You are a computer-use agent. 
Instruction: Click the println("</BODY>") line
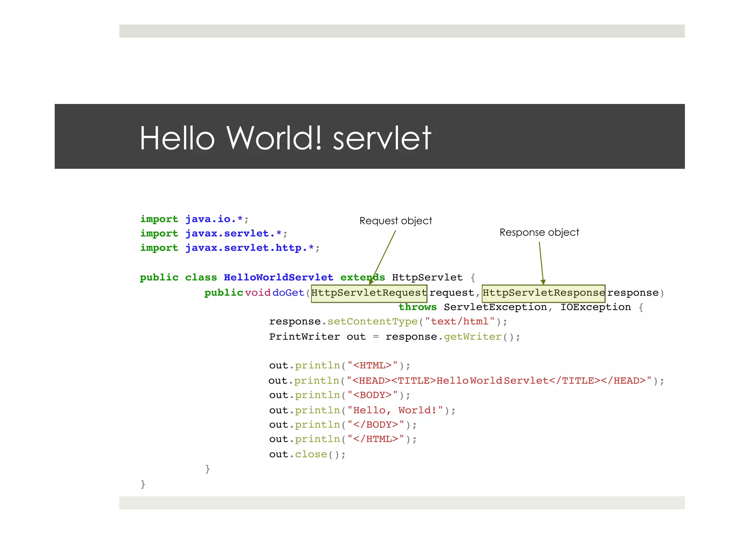point(343,425)
